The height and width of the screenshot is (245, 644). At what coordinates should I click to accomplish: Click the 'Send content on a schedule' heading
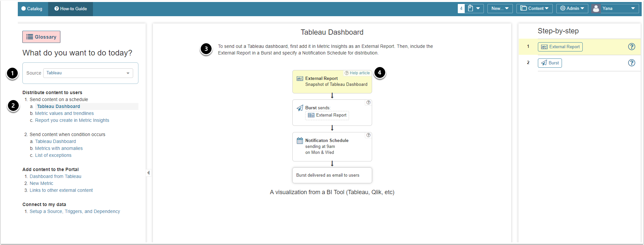coord(59,99)
